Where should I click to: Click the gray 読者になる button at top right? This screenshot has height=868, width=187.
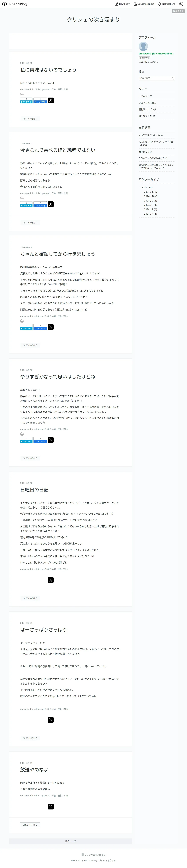coord(178,11)
